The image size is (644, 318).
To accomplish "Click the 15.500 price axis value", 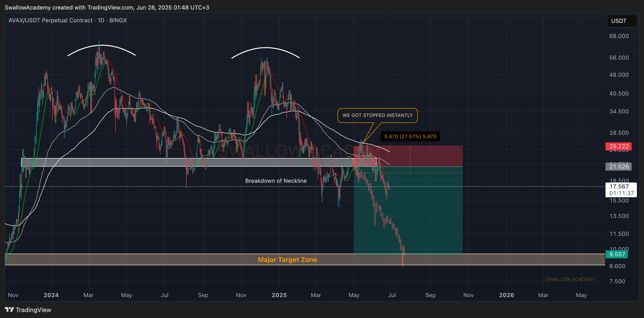I will (619, 201).
